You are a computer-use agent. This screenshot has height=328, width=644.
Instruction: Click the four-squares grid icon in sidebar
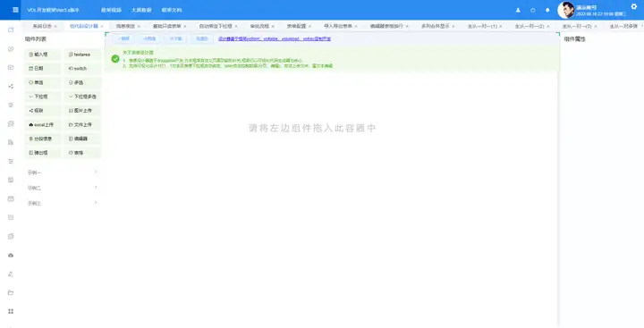coord(11,312)
